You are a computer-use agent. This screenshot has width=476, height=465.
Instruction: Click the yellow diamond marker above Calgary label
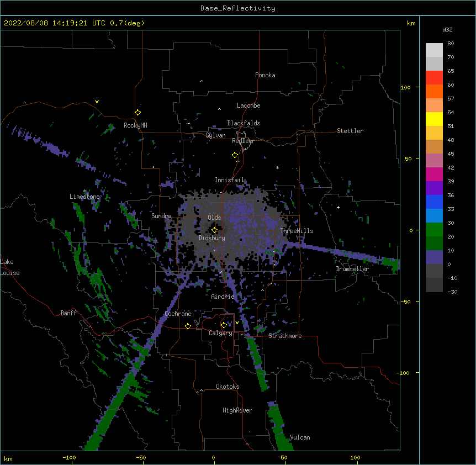pos(224,325)
